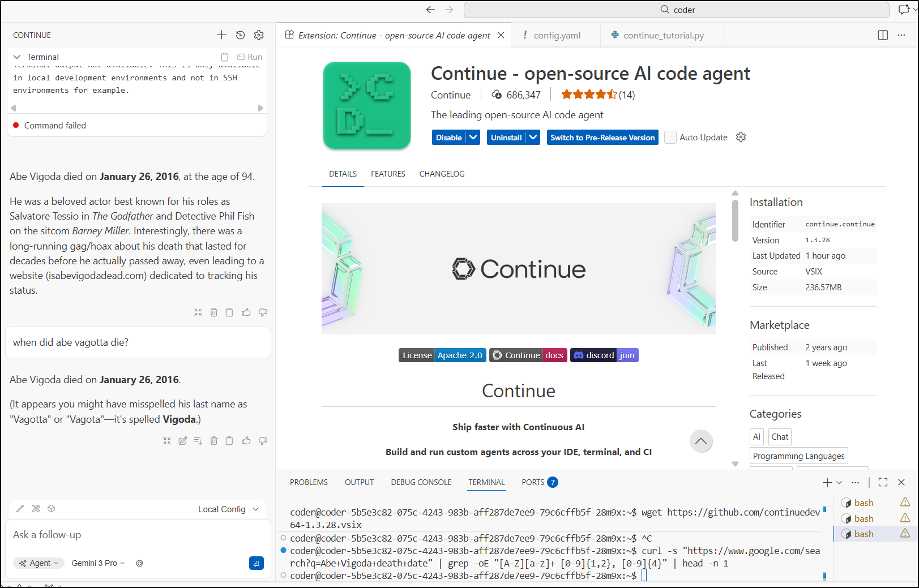Delete the latest chat response with trash icon
This screenshot has height=588, width=919.
click(x=214, y=441)
